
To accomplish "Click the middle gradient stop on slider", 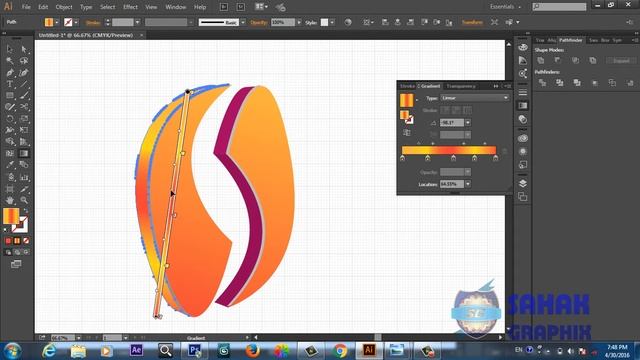I will [453, 158].
